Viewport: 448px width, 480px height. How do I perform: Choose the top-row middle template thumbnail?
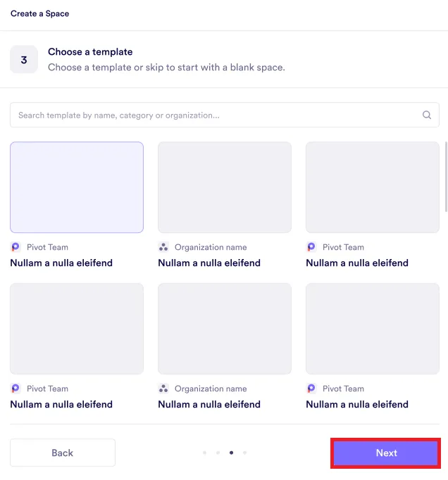[x=225, y=187]
